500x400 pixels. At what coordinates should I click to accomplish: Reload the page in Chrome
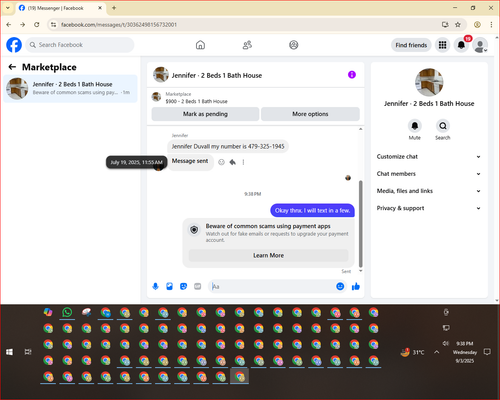[37, 24]
